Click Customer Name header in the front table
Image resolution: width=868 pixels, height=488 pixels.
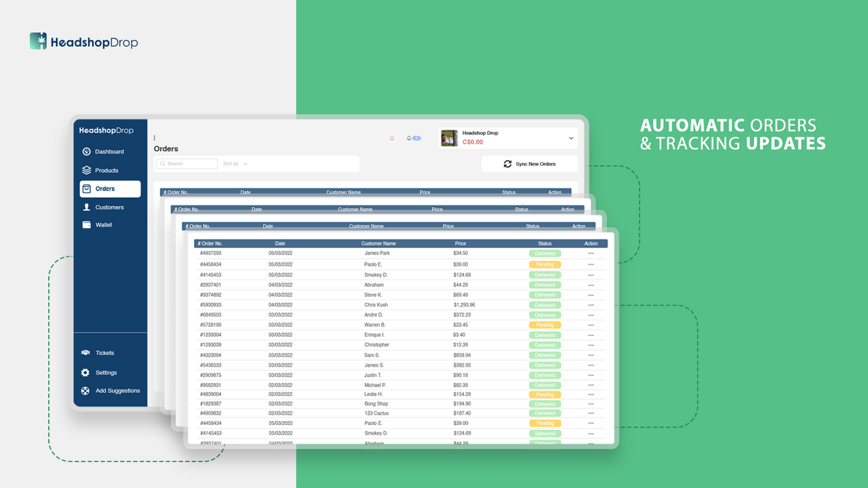click(x=378, y=244)
